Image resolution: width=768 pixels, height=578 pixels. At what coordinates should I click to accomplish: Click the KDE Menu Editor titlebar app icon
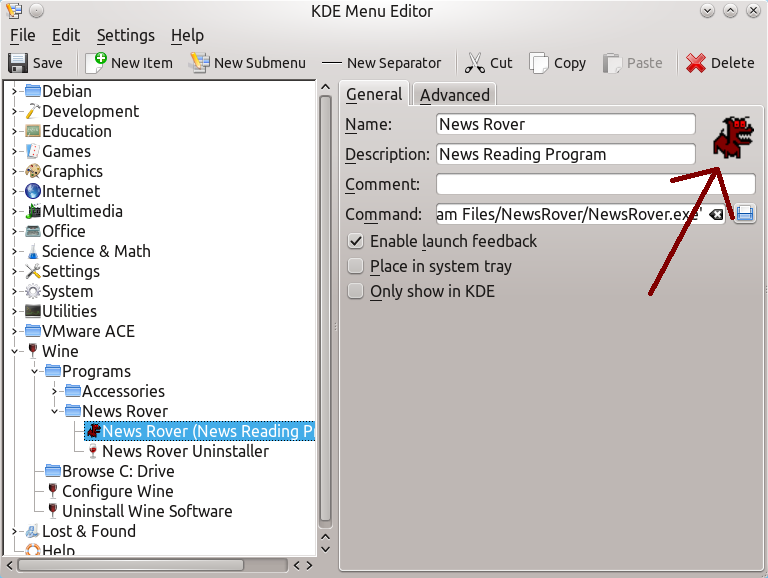14,10
